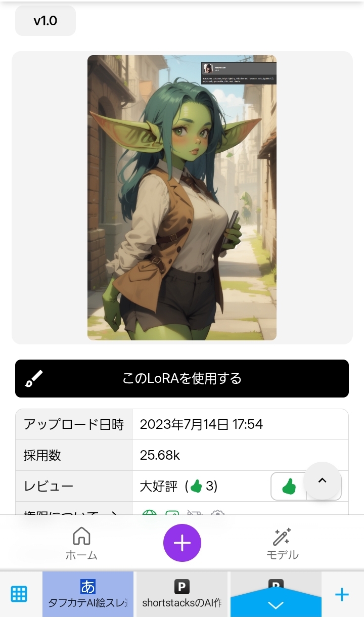Tap the house ホーム icon
The height and width of the screenshot is (617, 364).
[81, 536]
